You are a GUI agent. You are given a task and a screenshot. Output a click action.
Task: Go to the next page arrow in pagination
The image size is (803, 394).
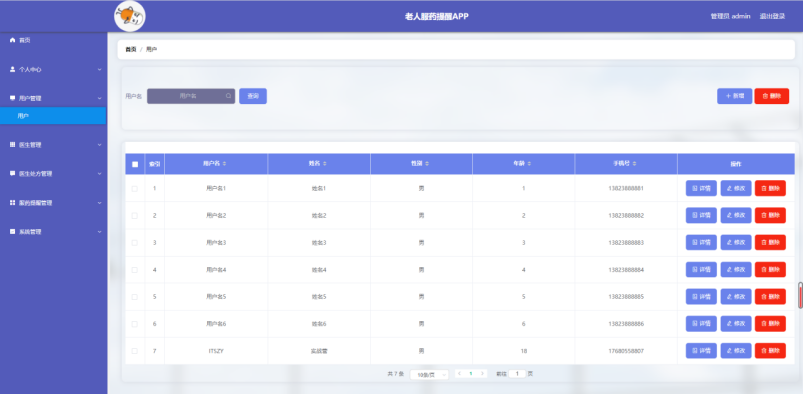482,374
